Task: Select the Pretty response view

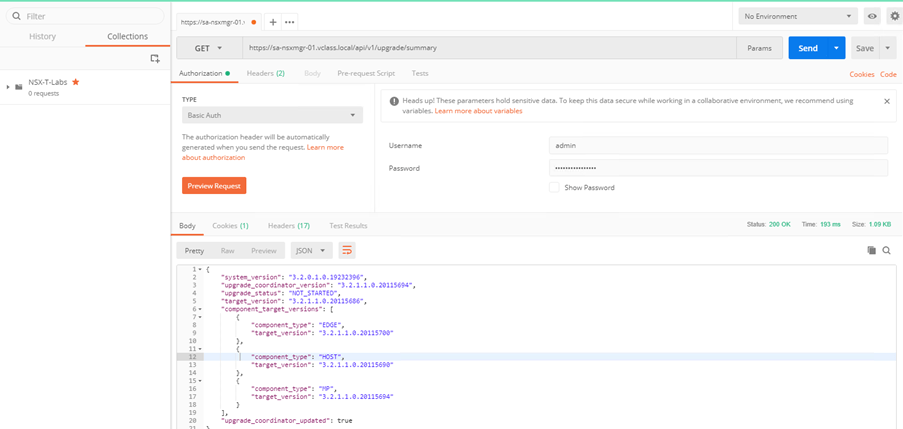Action: 195,250
